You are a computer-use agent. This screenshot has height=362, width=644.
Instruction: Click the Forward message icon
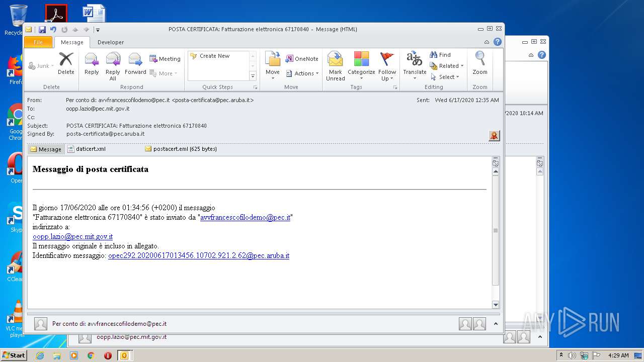coord(135,63)
